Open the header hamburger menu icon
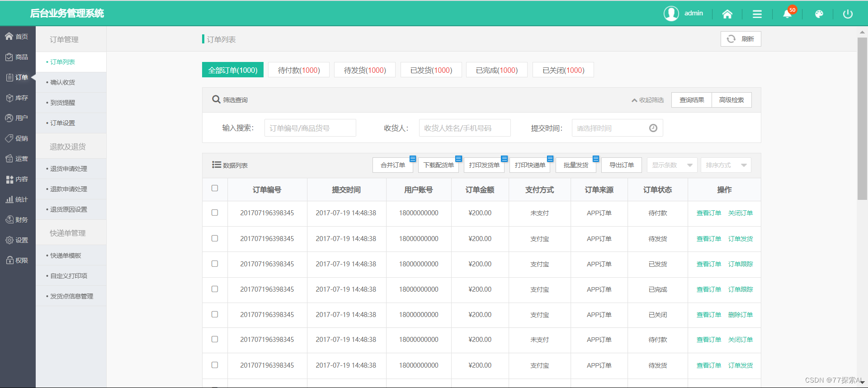 pyautogui.click(x=757, y=14)
